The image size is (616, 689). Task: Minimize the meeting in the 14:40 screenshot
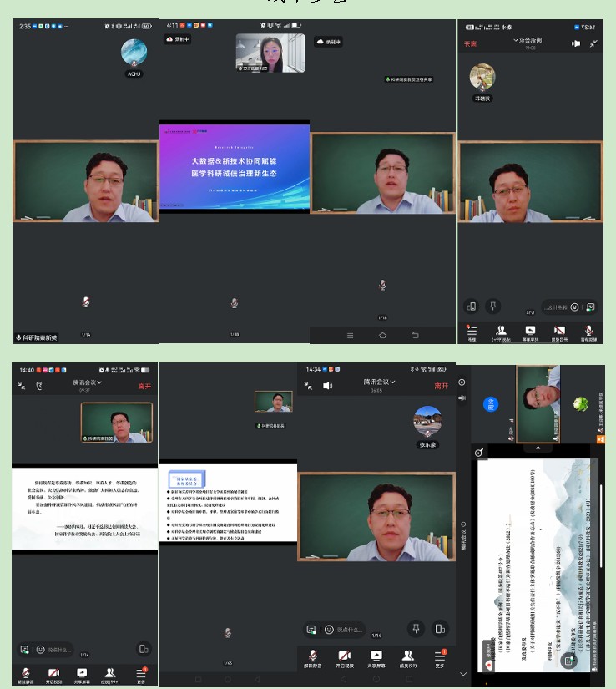point(21,386)
